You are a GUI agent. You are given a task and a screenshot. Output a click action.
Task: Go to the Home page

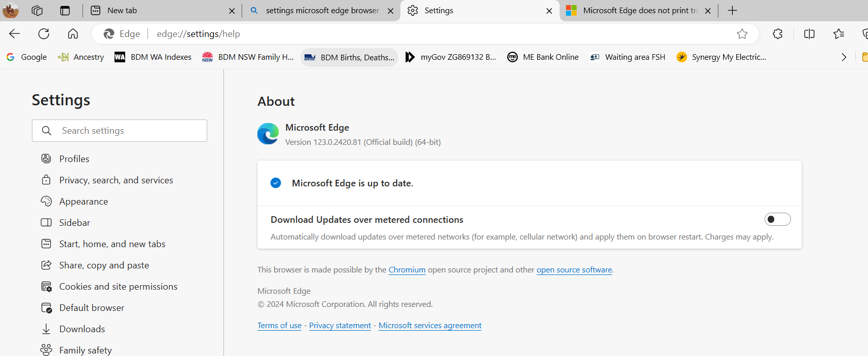point(73,34)
